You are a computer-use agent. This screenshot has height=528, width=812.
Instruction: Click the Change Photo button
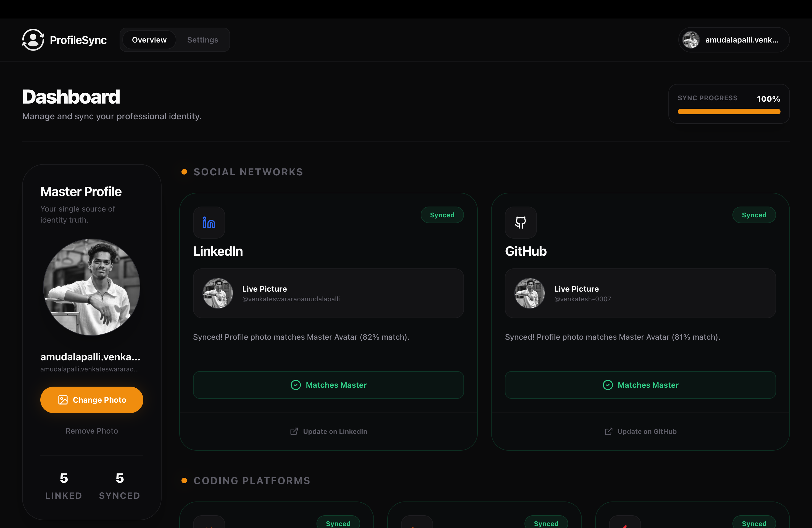coord(91,400)
